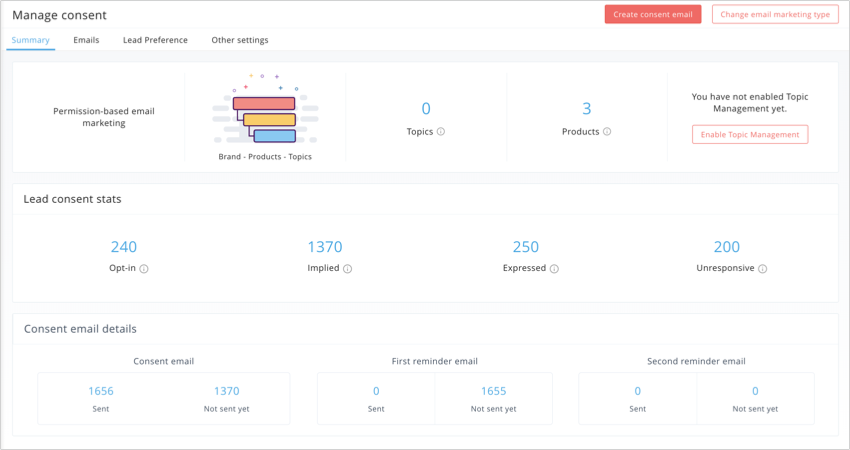This screenshot has height=450, width=850.
Task: Click the Implied info icon
Action: coord(347,269)
